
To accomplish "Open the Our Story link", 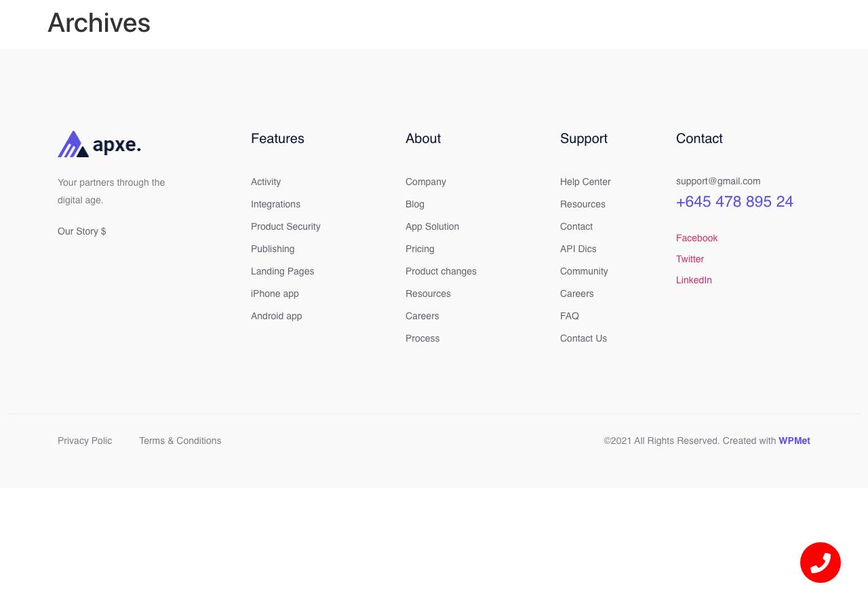I will point(82,231).
